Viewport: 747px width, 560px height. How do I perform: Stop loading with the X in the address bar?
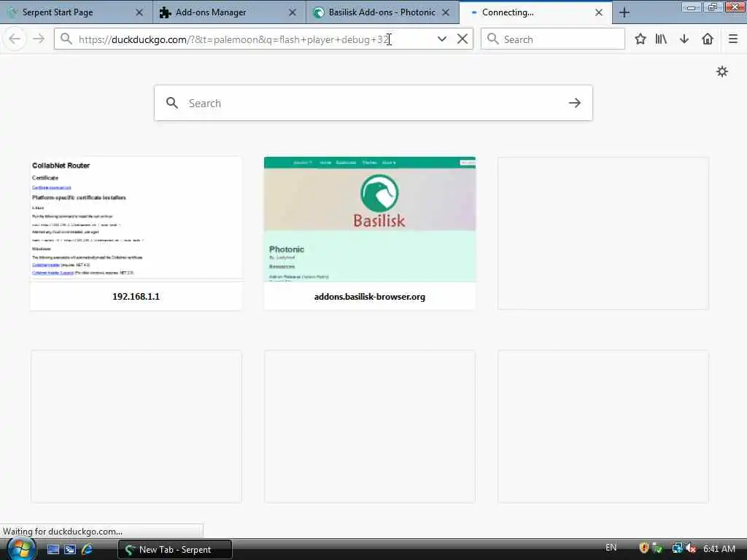(462, 39)
